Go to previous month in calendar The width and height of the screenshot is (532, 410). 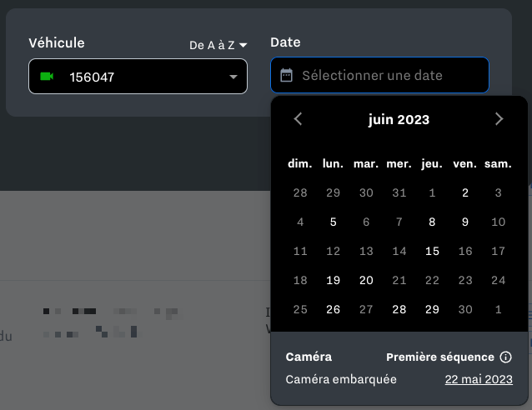click(x=299, y=119)
